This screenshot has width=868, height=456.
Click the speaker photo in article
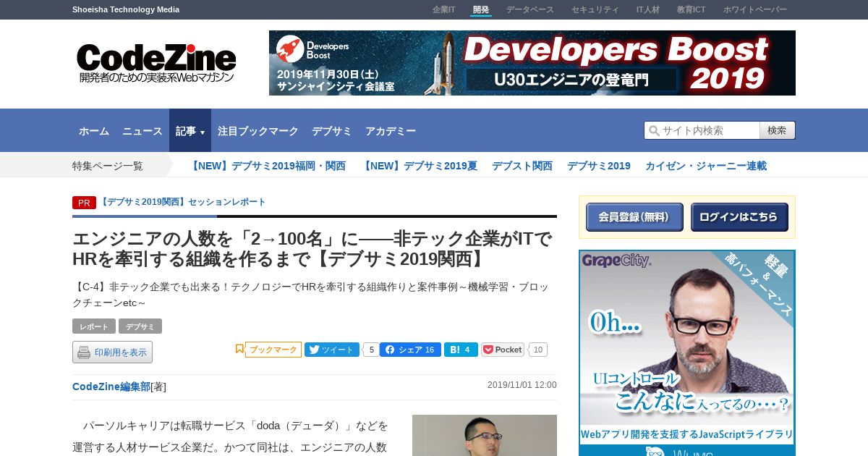pos(485,435)
